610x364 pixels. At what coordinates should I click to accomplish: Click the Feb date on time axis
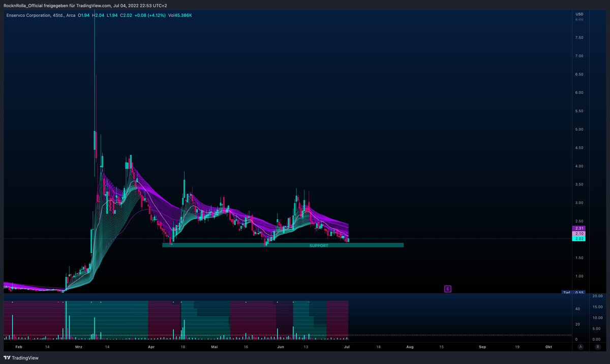(19, 346)
